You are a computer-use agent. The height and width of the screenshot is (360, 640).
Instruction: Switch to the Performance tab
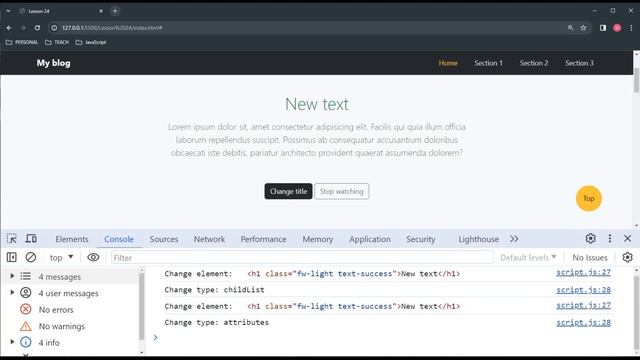coord(263,239)
